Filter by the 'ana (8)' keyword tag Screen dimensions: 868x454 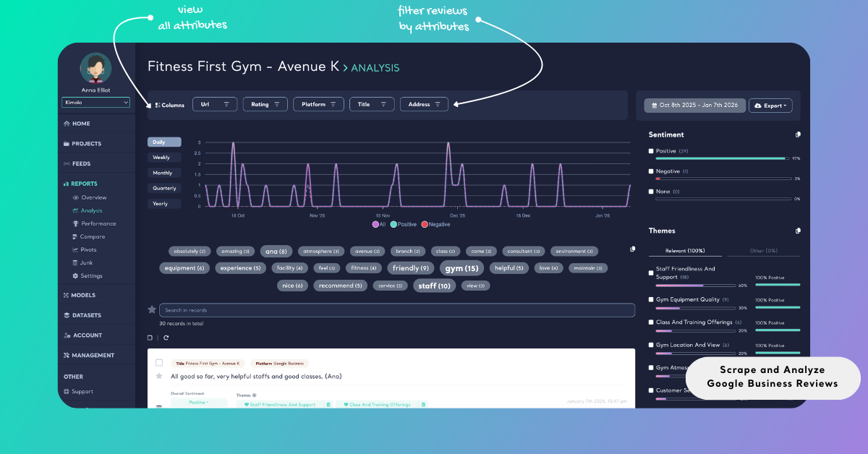click(276, 251)
